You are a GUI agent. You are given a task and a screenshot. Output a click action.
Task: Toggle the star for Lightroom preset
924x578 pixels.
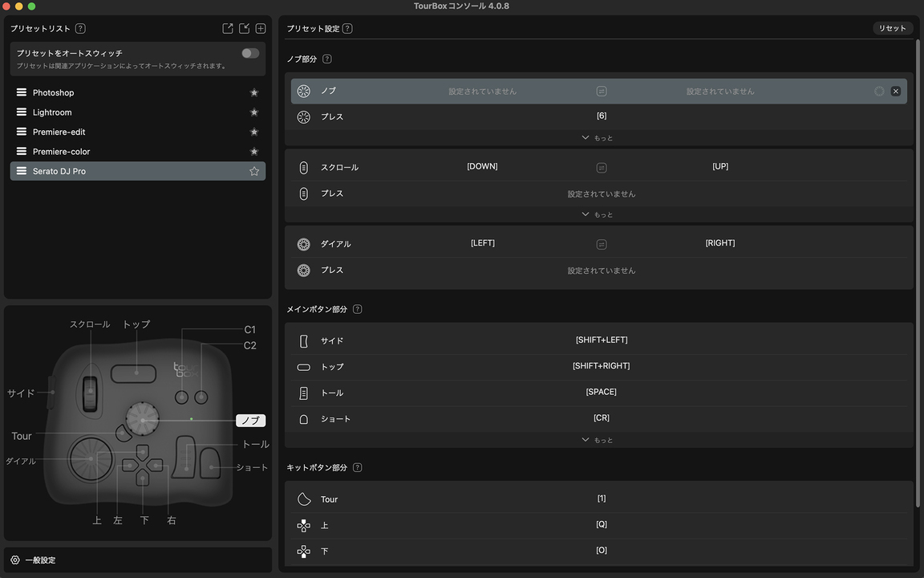[254, 112]
